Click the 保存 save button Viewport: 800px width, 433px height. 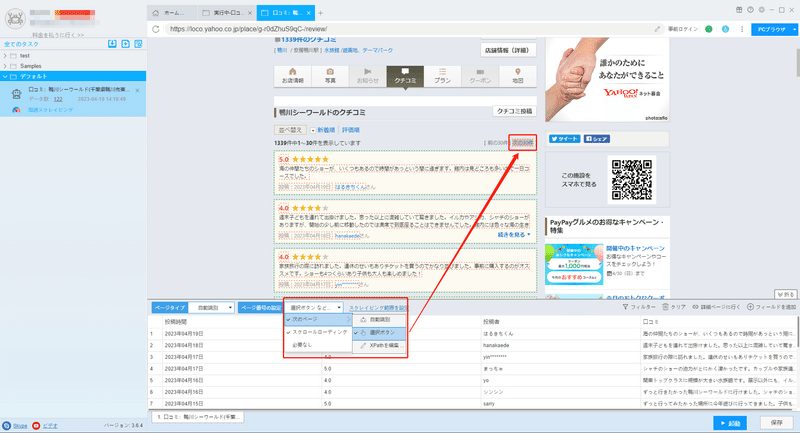click(x=777, y=423)
